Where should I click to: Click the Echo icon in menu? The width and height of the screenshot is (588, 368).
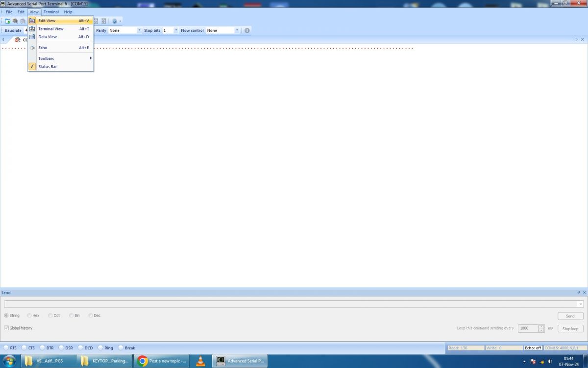32,48
